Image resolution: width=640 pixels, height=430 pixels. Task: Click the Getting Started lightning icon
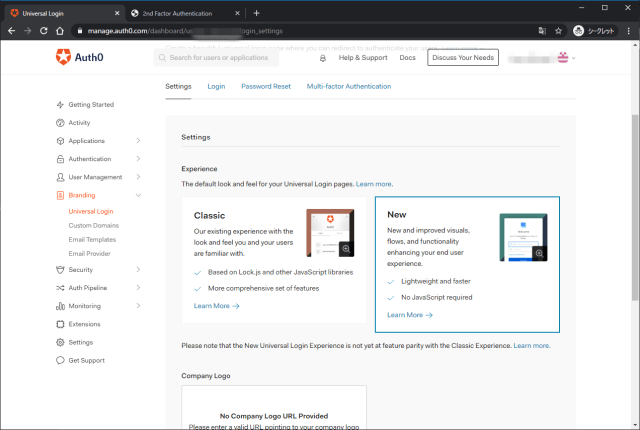coord(60,104)
